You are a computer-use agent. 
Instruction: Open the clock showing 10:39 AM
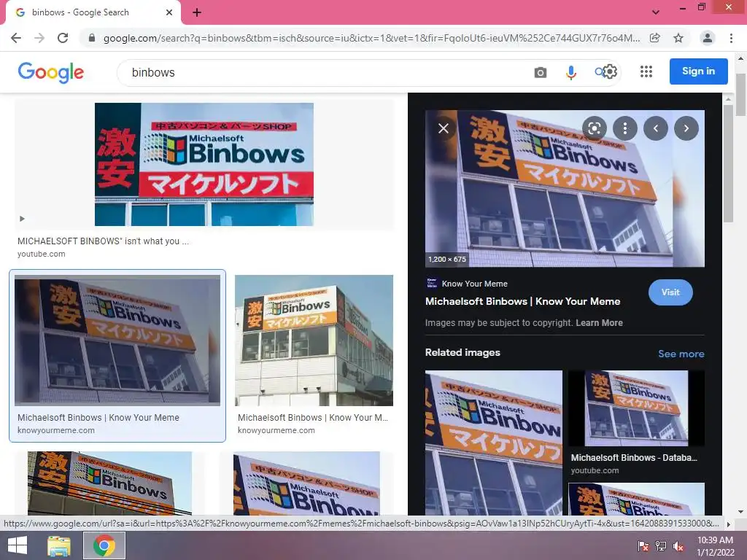716,545
